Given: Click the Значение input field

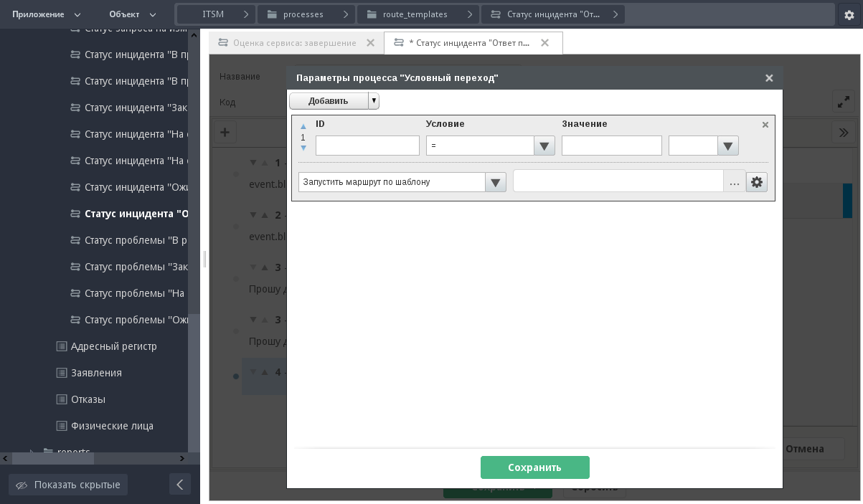Looking at the screenshot, I should point(612,146).
